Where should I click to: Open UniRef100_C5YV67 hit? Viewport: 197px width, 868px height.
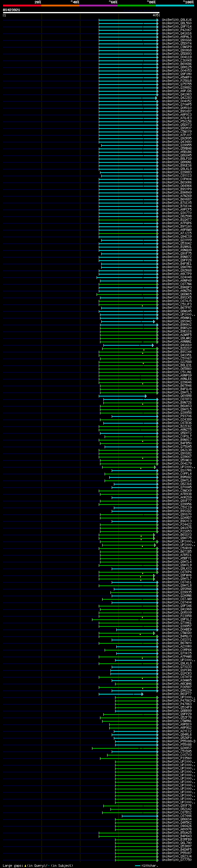pos(177,358)
